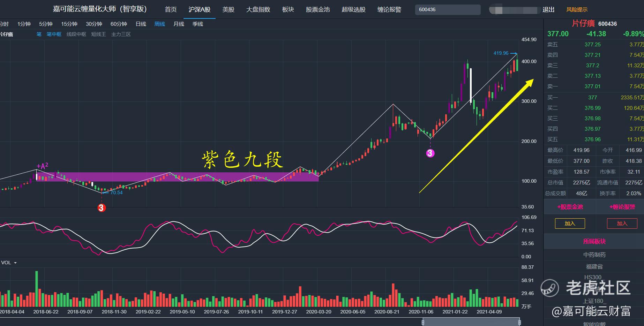Switch chart to 季线 period

pos(197,24)
